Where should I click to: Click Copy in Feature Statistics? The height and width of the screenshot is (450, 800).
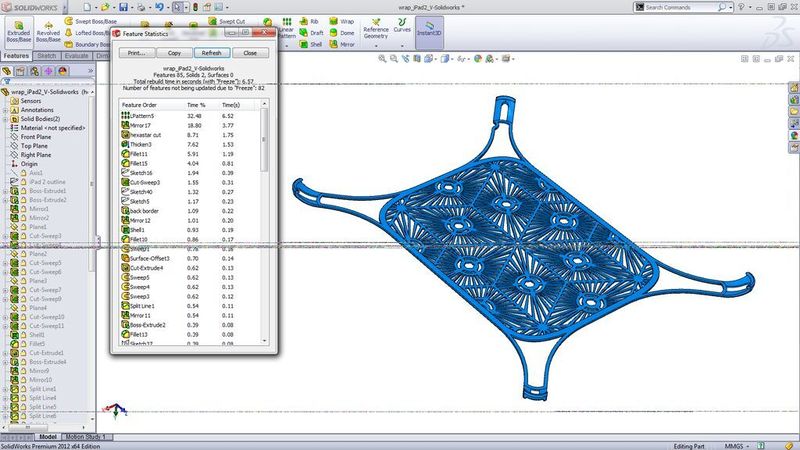(x=174, y=53)
